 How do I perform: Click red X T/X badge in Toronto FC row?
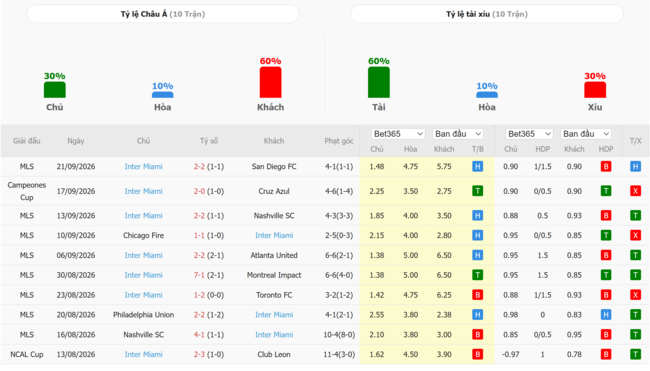[635, 295]
